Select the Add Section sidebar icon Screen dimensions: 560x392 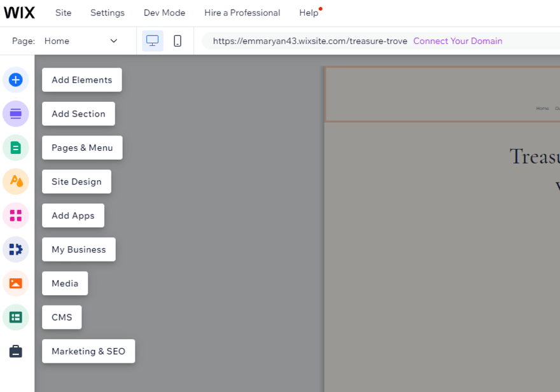tap(15, 113)
